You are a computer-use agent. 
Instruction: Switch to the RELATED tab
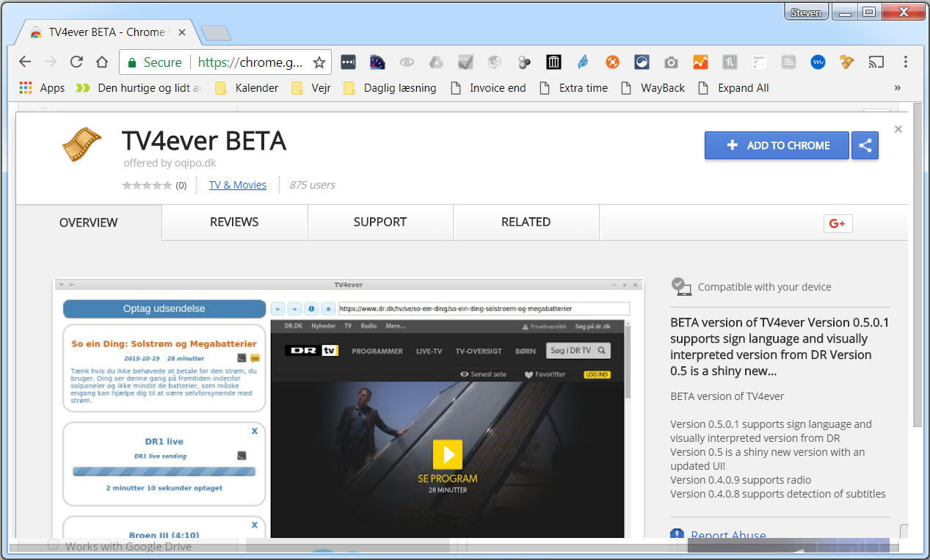(x=526, y=222)
